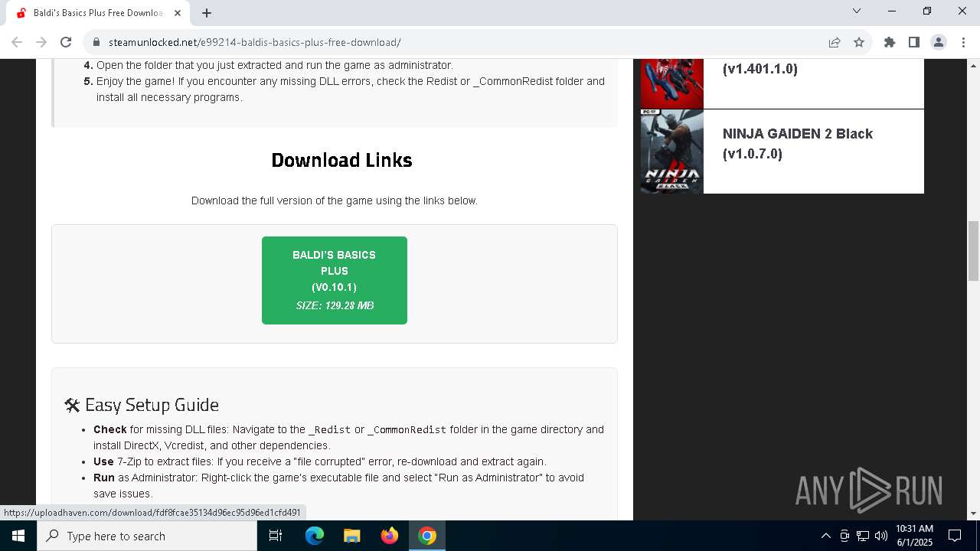Open the Extensions puzzle icon
Image resolution: width=980 pixels, height=551 pixels.
[890, 42]
